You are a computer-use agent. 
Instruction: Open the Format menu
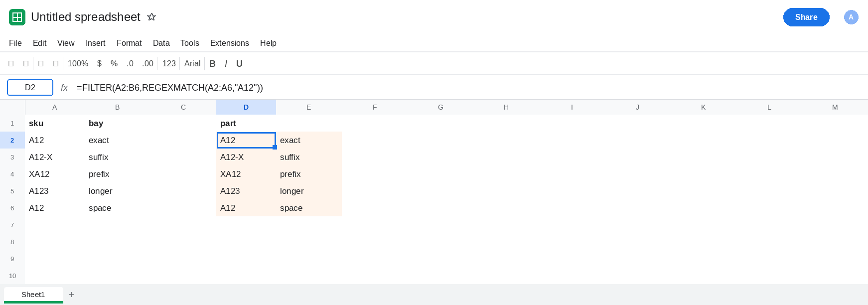click(x=129, y=43)
